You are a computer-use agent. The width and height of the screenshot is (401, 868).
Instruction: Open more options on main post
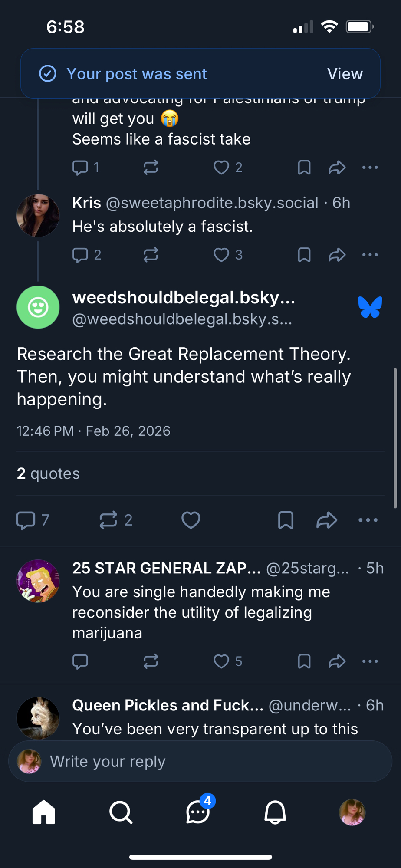coord(368,520)
